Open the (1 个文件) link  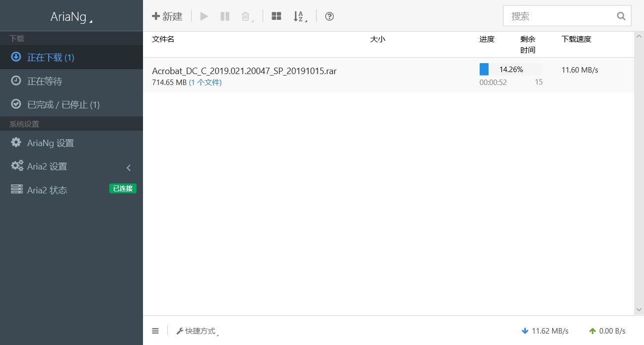click(205, 83)
